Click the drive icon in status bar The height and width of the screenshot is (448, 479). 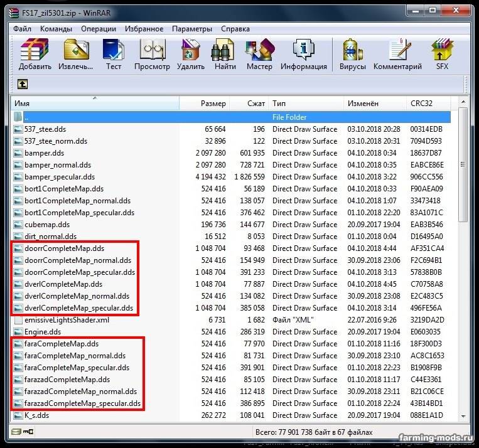point(16,432)
